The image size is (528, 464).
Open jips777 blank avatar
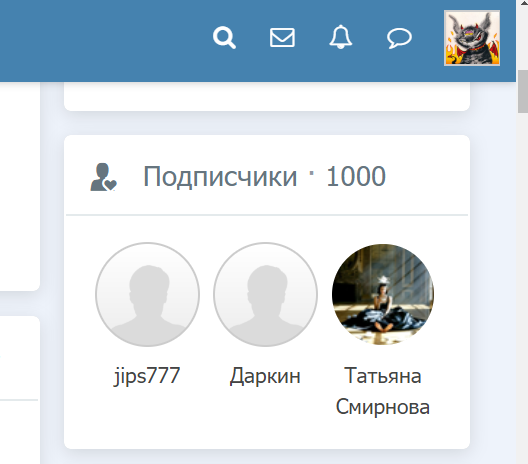click(x=147, y=294)
